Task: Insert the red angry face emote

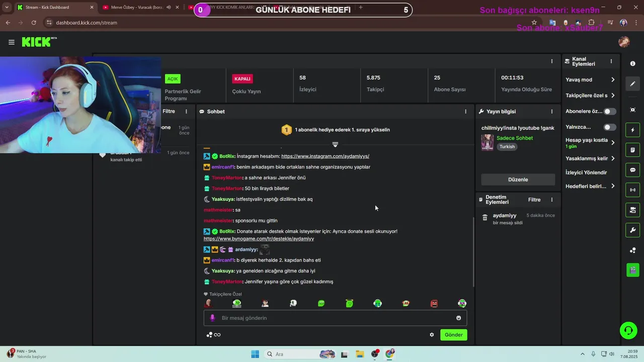Action: click(x=434, y=303)
